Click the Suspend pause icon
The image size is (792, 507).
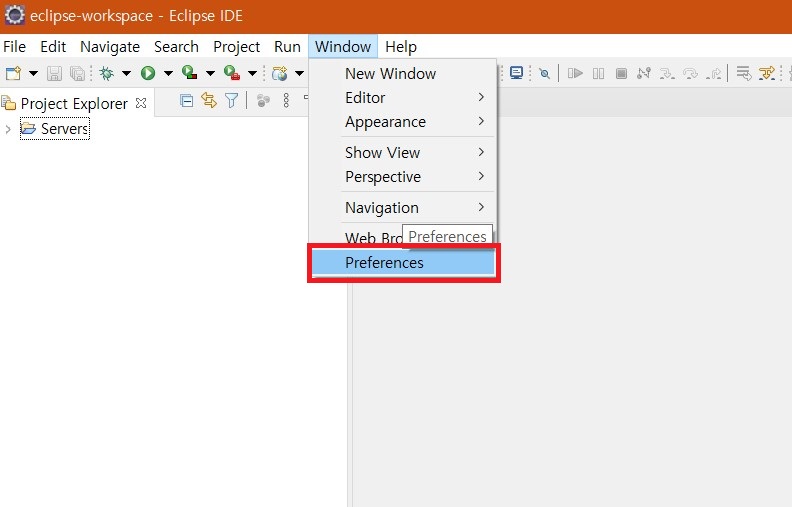click(x=599, y=73)
